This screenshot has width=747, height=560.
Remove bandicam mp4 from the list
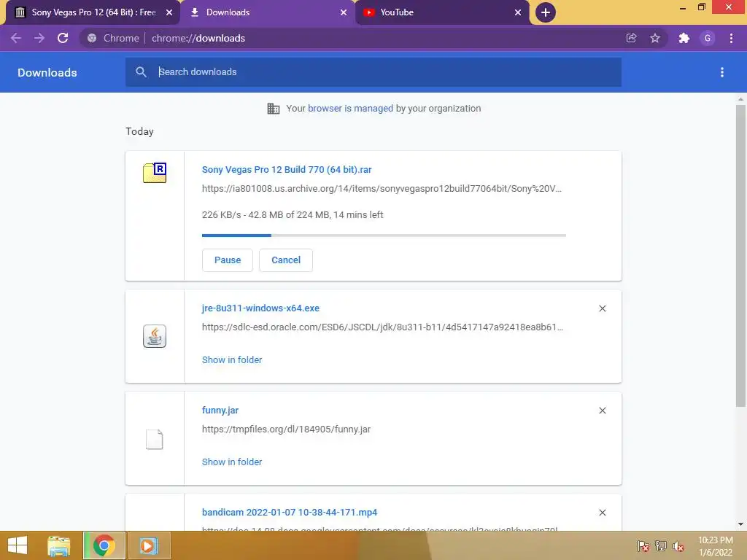[602, 513]
